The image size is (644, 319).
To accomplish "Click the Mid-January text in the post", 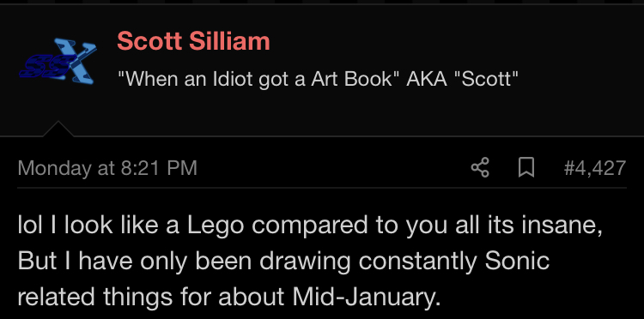I will pos(366,297).
